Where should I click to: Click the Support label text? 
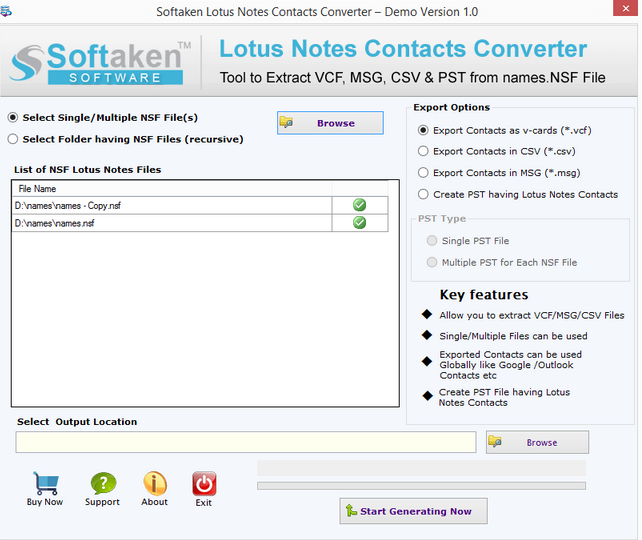pyautogui.click(x=102, y=502)
